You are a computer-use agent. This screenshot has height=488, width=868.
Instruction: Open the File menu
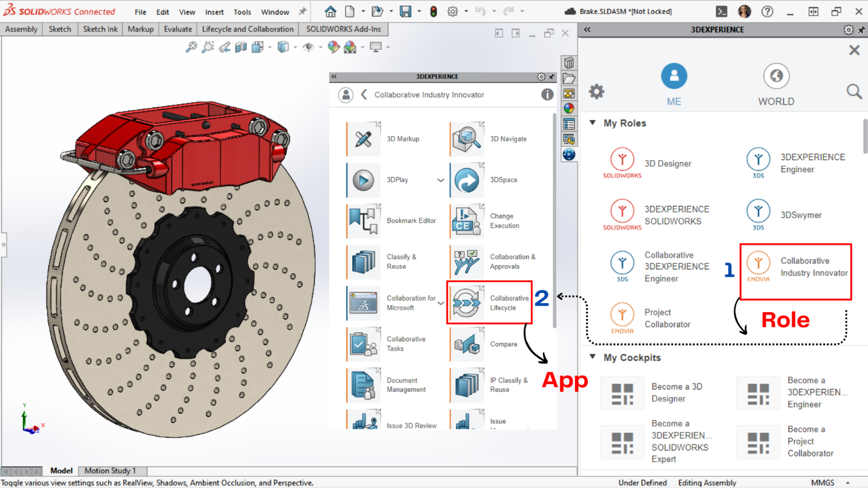140,12
